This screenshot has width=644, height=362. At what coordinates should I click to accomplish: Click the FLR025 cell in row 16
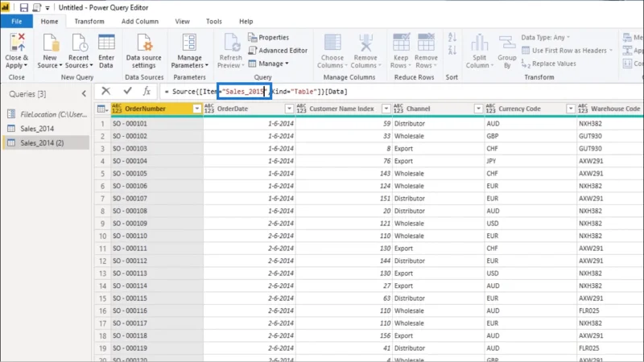(610, 311)
